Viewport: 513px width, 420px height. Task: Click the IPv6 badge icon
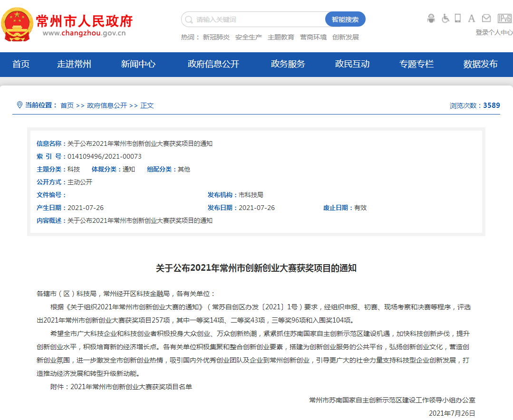coord(504,19)
